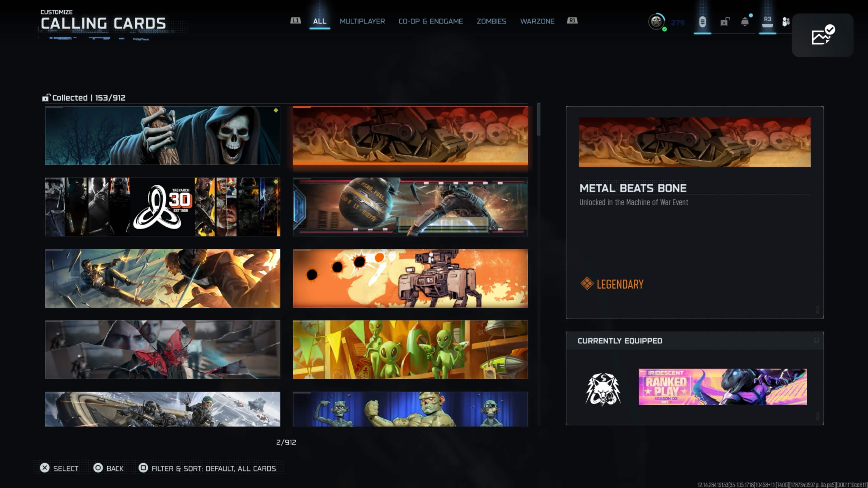The width and height of the screenshot is (868, 488).
Task: Click the equipped Iridescent Ranked Play card
Action: click(722, 387)
